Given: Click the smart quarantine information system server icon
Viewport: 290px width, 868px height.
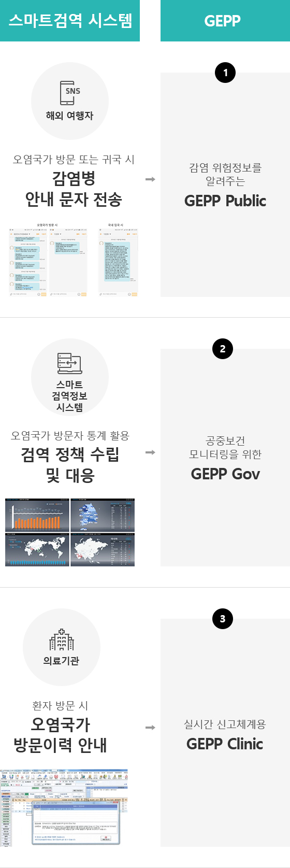Looking at the screenshot, I should (x=70, y=363).
